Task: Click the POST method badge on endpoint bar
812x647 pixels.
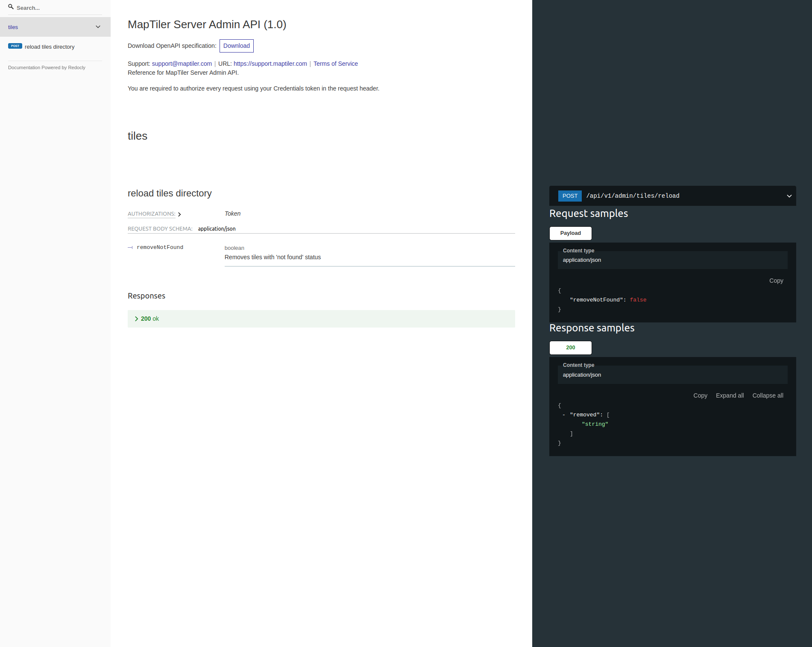Action: 569,196
